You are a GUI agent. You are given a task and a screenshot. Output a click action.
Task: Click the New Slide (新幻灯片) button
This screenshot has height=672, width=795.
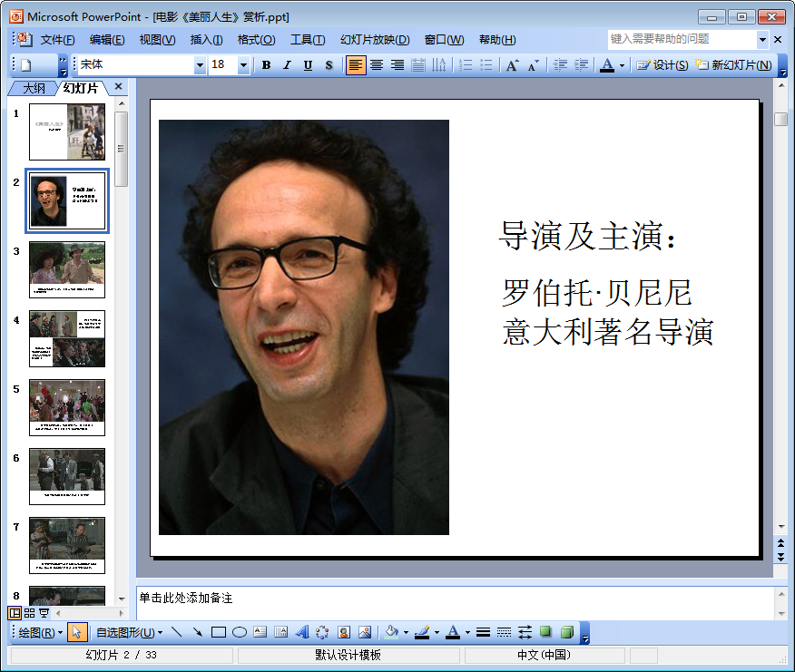pyautogui.click(x=733, y=65)
